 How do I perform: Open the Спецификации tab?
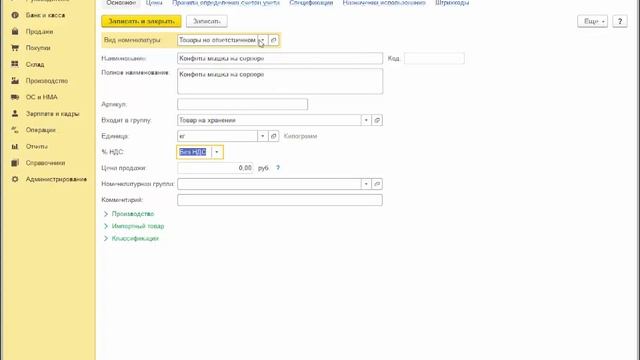(x=311, y=3)
